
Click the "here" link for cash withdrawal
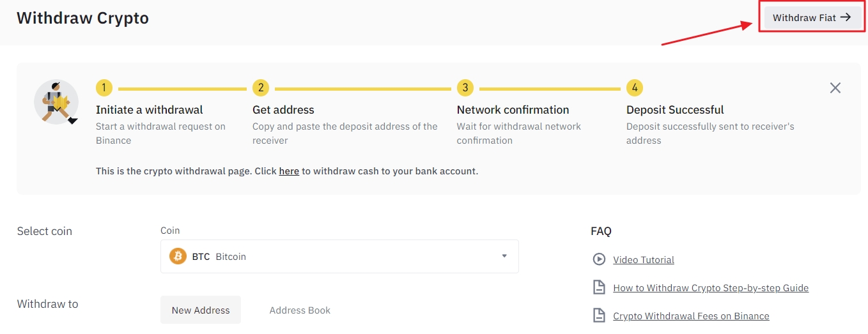[x=289, y=171]
